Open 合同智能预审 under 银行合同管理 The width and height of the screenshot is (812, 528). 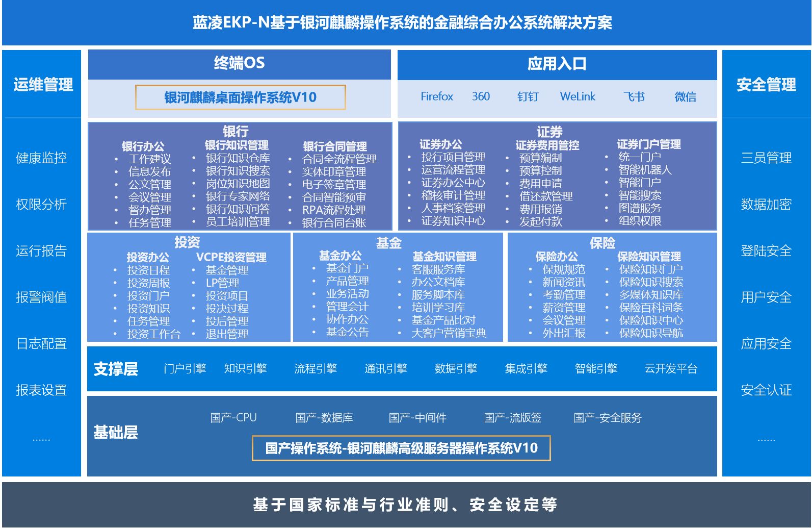(x=333, y=197)
